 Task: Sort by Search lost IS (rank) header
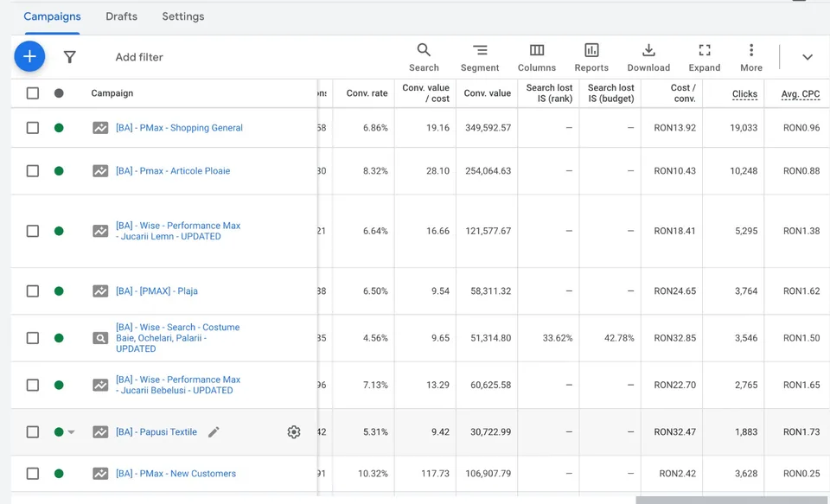[x=549, y=93]
